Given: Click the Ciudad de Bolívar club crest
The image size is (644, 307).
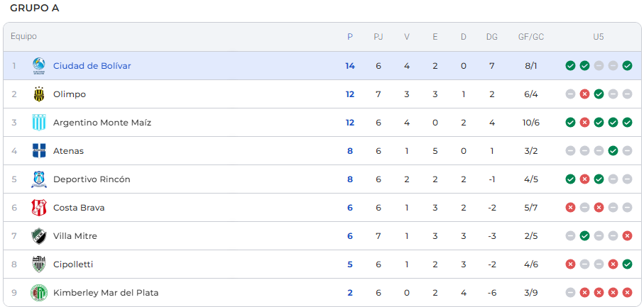Looking at the screenshot, I should pyautogui.click(x=38, y=66).
